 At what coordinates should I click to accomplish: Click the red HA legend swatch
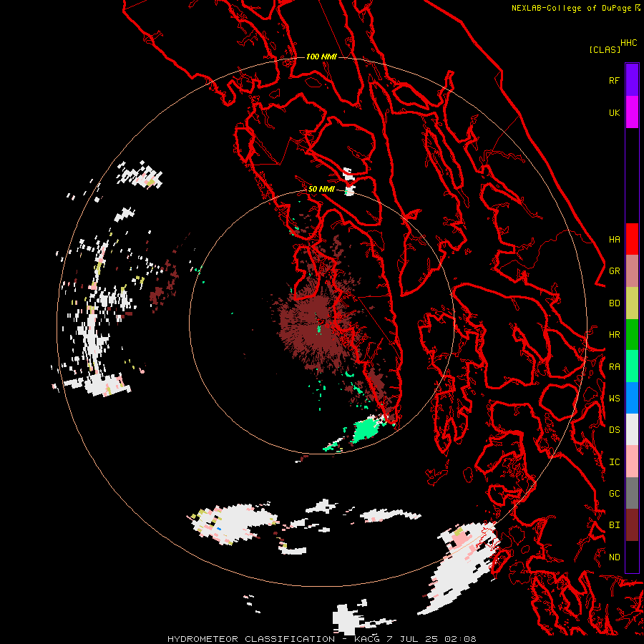pos(632,239)
